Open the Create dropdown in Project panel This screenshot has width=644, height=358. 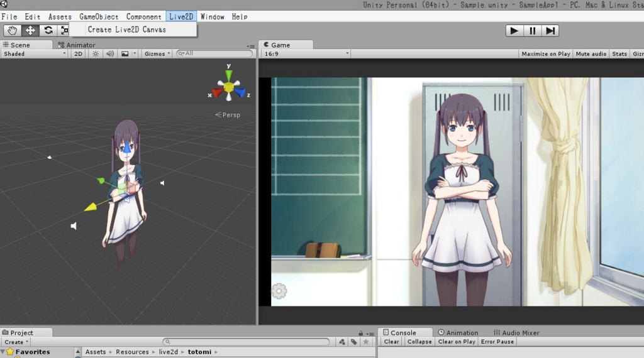pyautogui.click(x=16, y=342)
